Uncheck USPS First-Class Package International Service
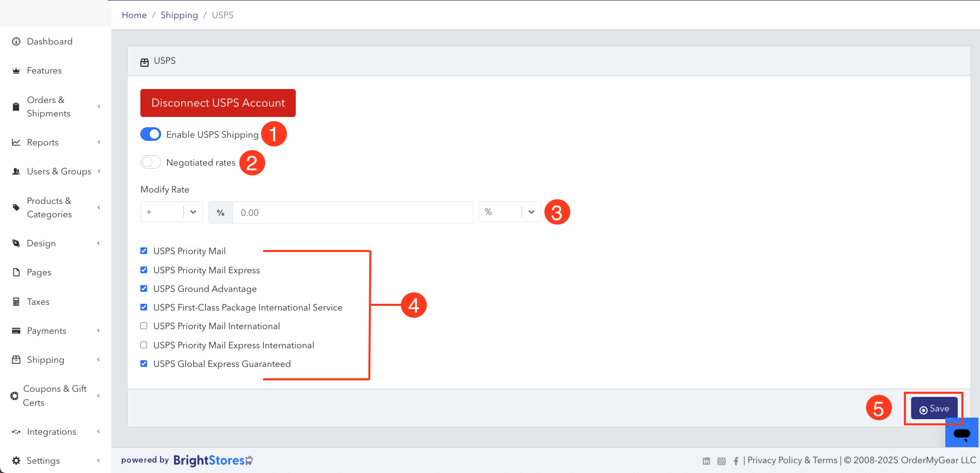The height and width of the screenshot is (473, 980). [144, 307]
